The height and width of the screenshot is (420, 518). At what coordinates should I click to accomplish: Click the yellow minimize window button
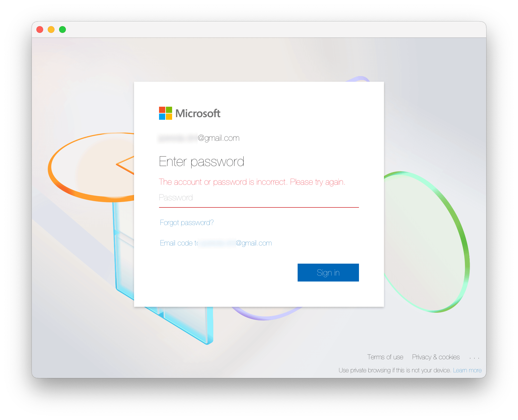click(x=51, y=30)
